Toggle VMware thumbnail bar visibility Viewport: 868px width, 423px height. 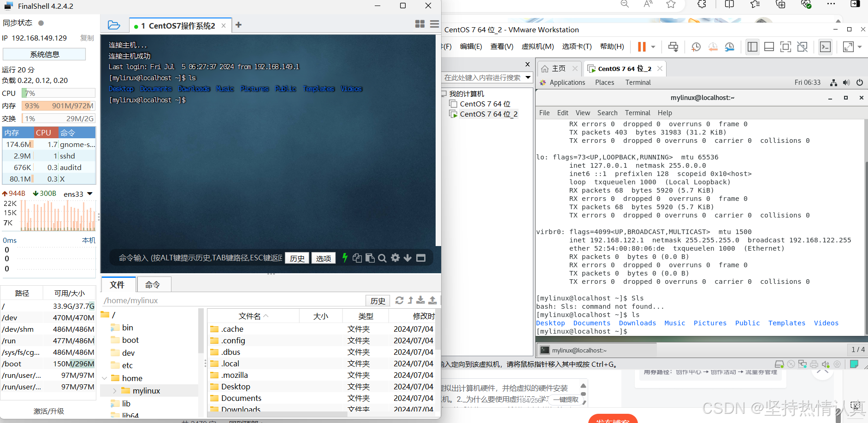[x=769, y=47]
